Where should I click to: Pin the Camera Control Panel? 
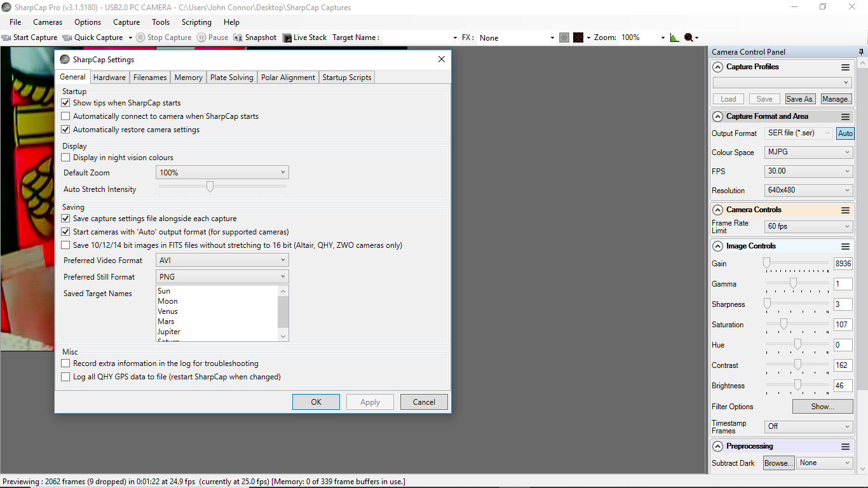(861, 52)
